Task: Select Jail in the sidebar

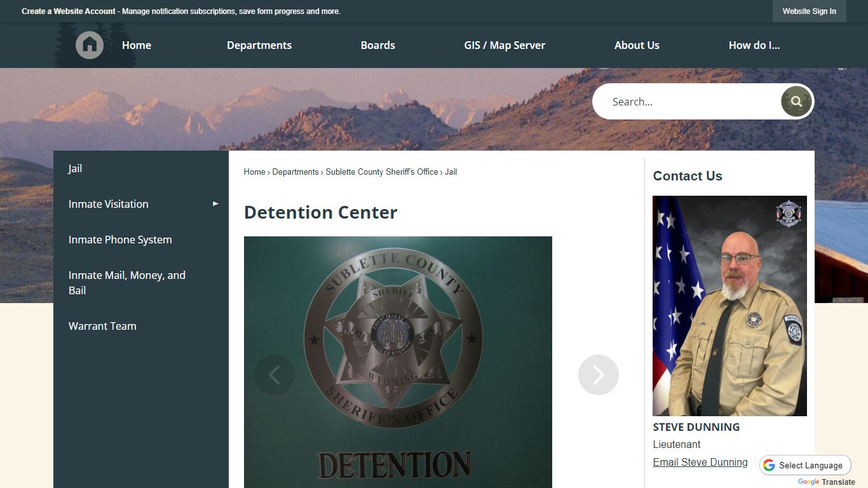Action: [141, 168]
